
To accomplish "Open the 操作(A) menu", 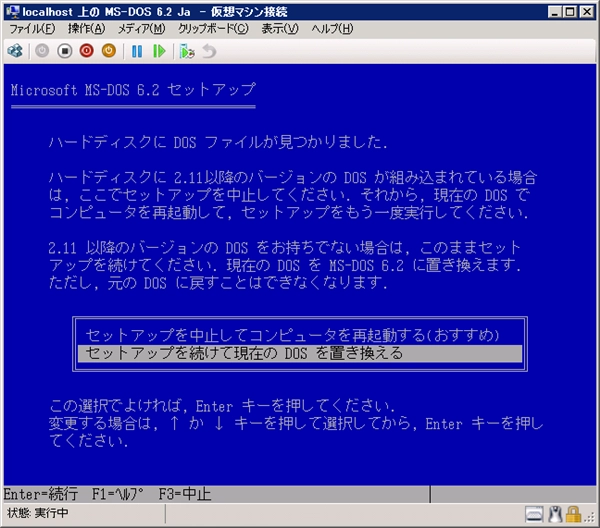I will (x=86, y=29).
